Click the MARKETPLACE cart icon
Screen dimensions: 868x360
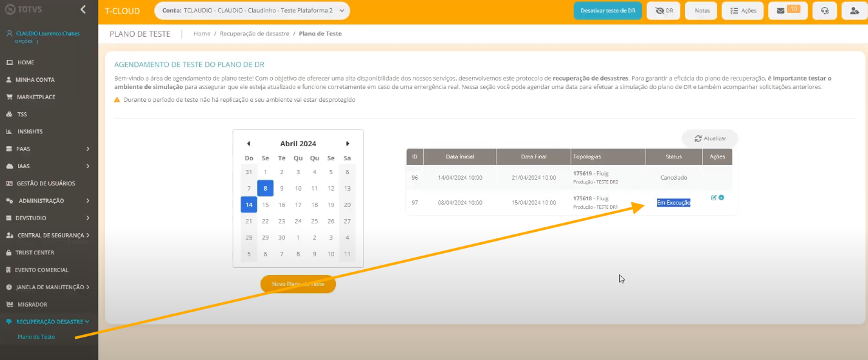tap(9, 97)
